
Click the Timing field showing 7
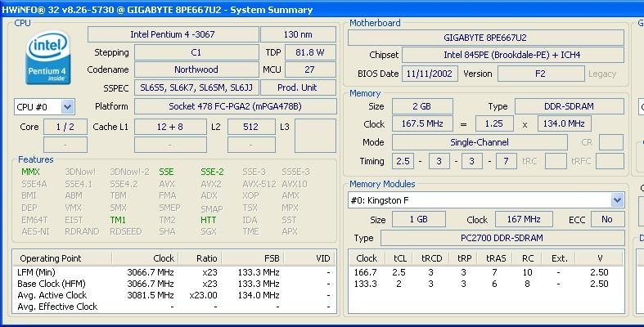pos(506,161)
